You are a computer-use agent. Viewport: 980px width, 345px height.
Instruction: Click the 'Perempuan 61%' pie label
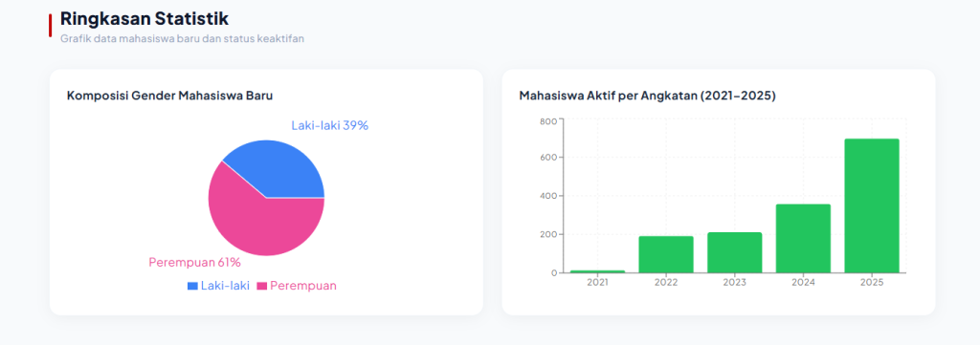point(195,263)
